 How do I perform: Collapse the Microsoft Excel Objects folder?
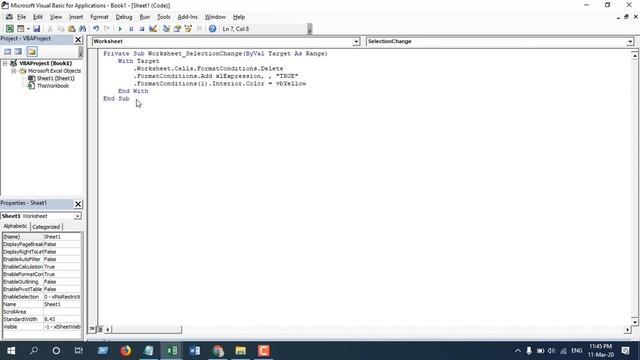point(13,71)
